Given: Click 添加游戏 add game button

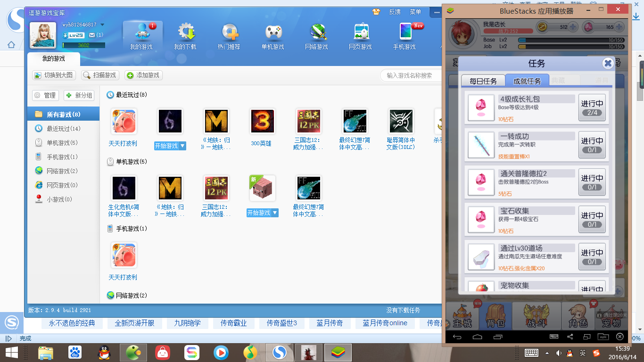Looking at the screenshot, I should click(x=143, y=75).
